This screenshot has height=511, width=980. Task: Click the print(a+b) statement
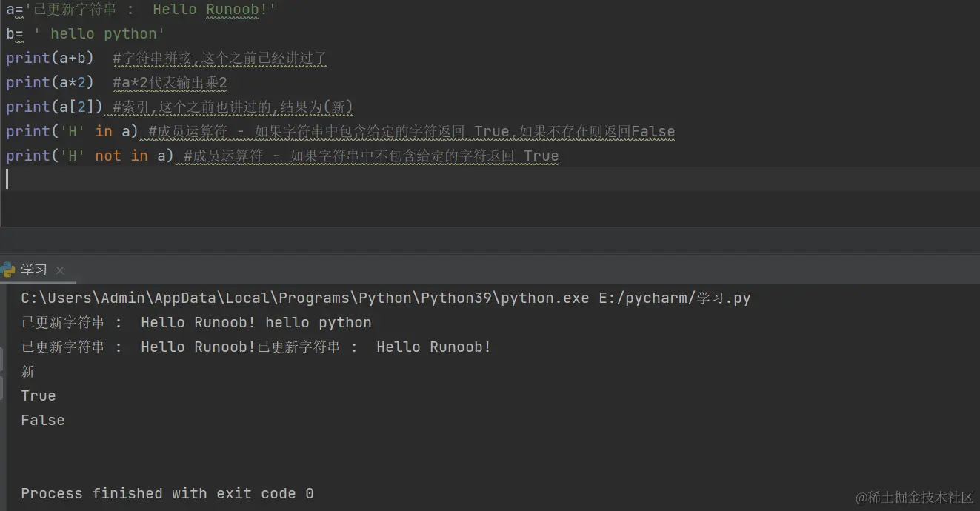(50, 59)
